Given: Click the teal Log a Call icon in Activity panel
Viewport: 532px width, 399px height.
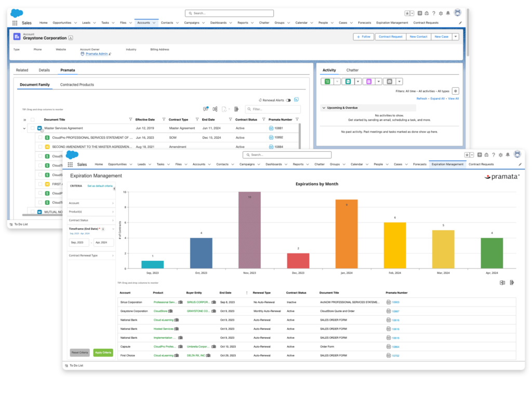Looking at the screenshot, I should [x=348, y=82].
